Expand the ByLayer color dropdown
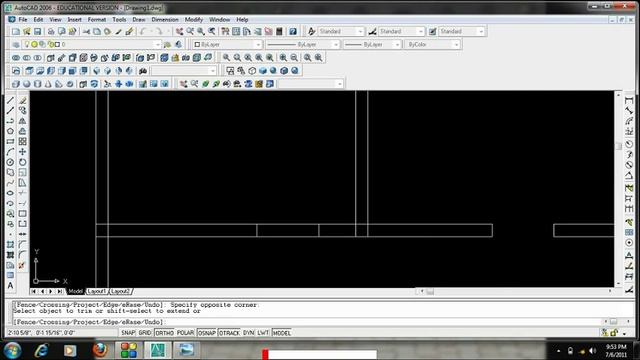This screenshot has width=640, height=360. (258, 44)
